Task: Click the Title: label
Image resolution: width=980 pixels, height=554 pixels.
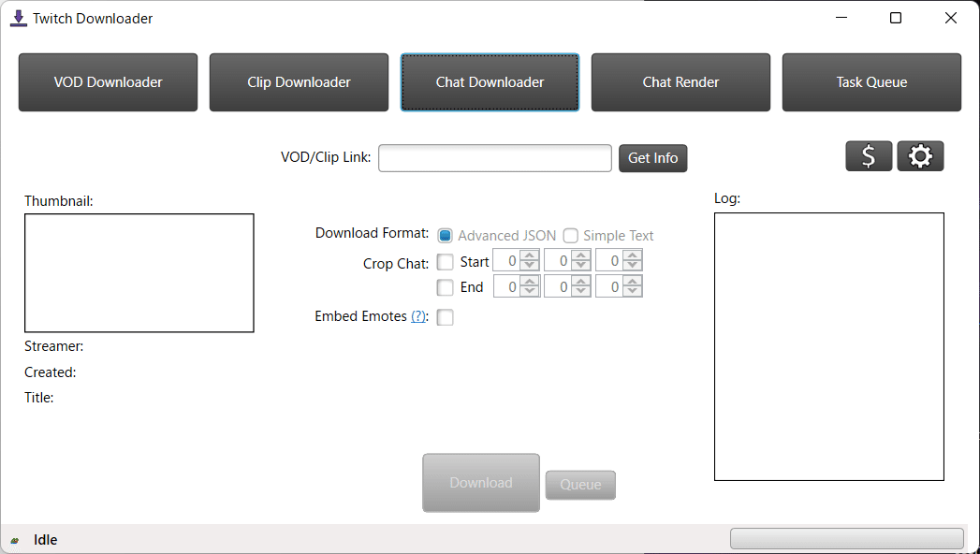Action: click(x=38, y=397)
